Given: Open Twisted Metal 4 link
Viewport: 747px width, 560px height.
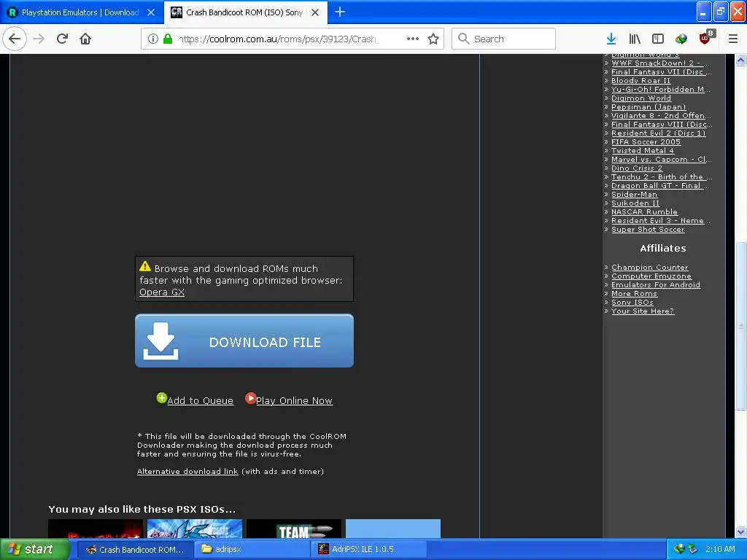Looking at the screenshot, I should 643,150.
